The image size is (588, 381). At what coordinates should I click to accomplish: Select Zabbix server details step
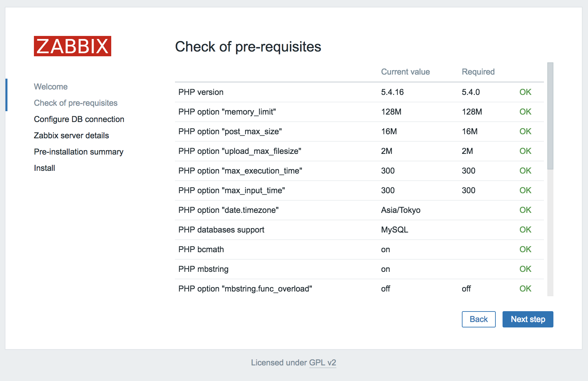click(x=72, y=136)
